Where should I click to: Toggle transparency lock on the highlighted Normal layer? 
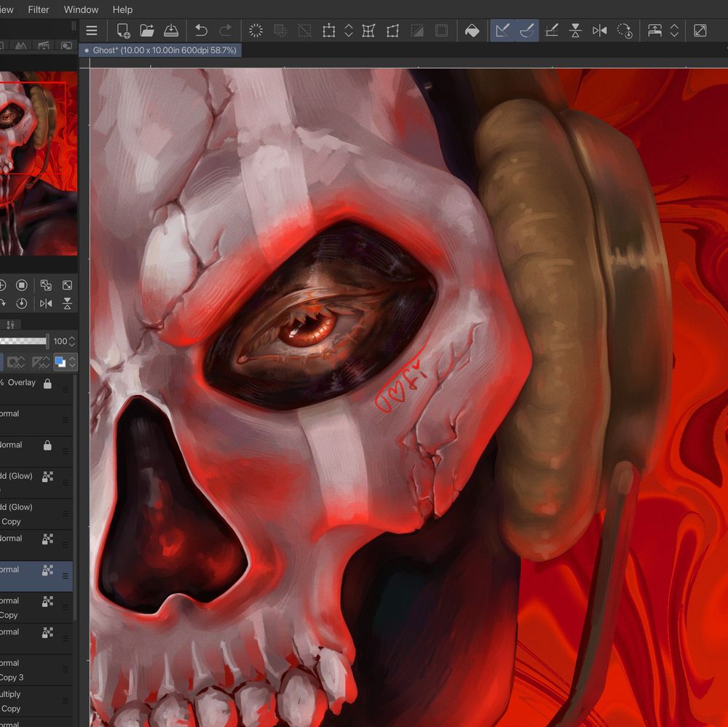click(x=47, y=571)
